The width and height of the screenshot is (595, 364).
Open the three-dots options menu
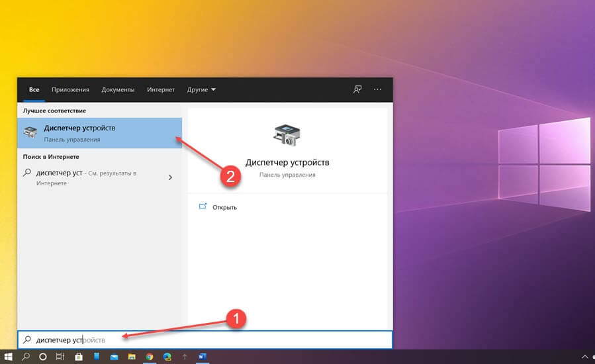[x=377, y=89]
